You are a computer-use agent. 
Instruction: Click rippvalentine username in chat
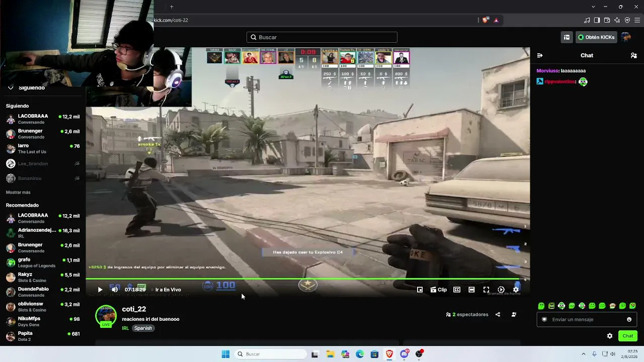559,81
